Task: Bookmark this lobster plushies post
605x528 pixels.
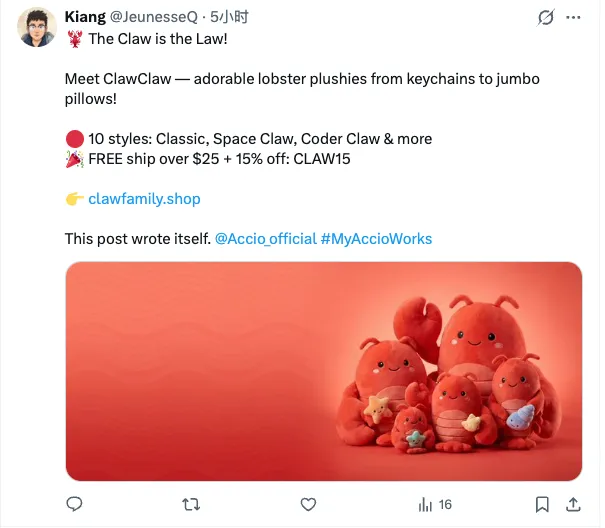Action: point(541,504)
